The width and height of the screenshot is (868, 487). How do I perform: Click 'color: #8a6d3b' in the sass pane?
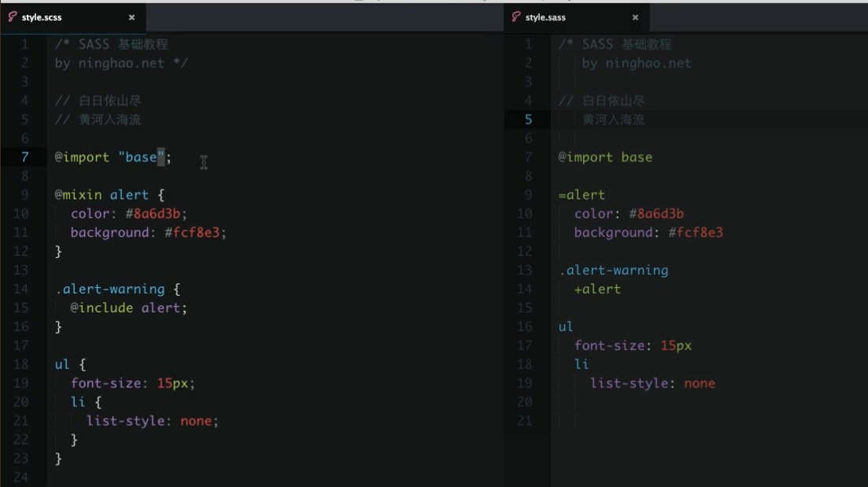coord(629,214)
